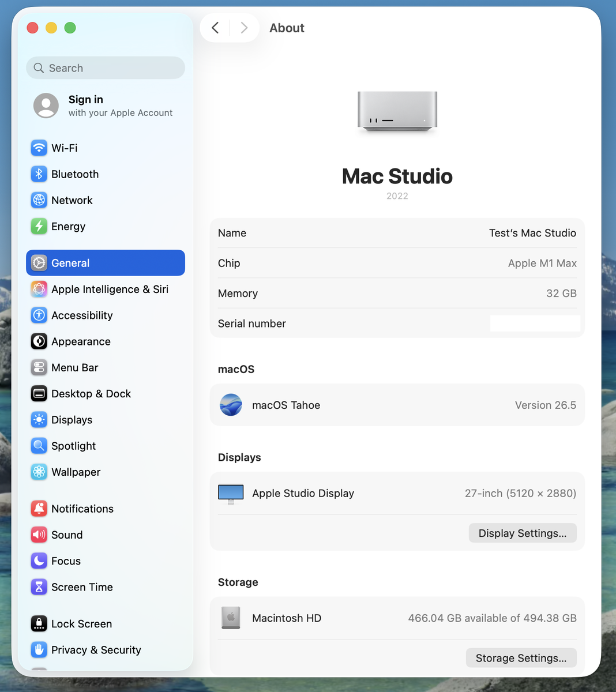Click the Focus moon icon

coord(39,561)
